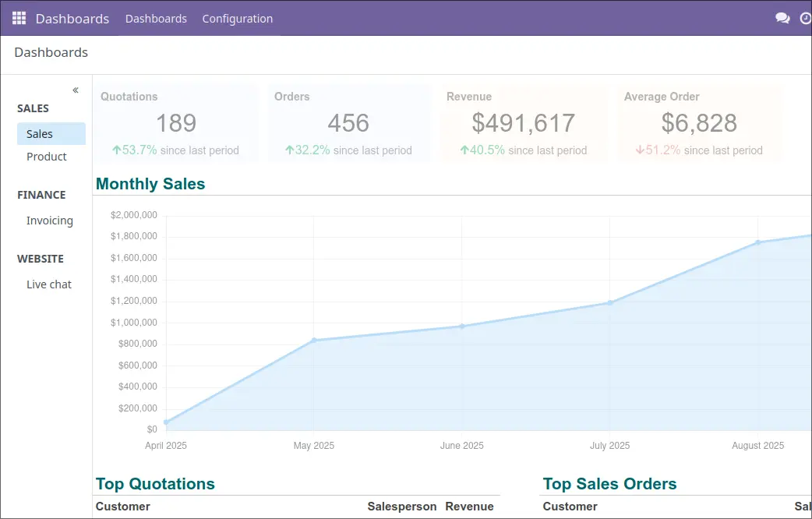Click the Monthly Sales heading

[150, 185]
